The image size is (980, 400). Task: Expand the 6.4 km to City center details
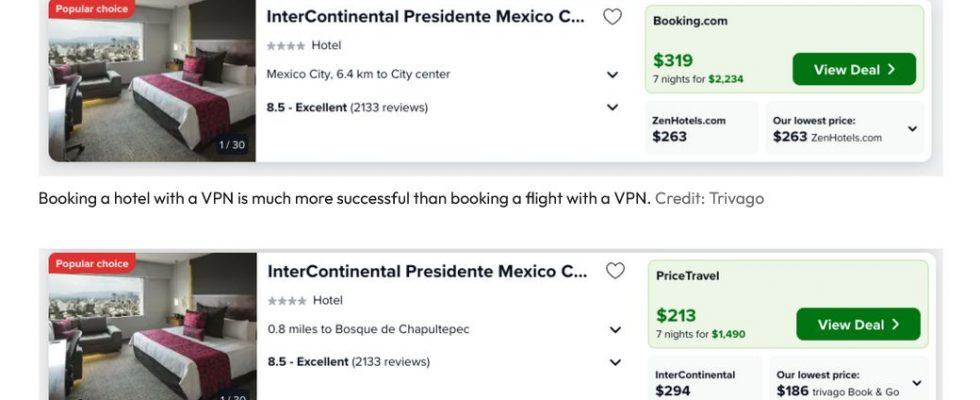click(x=612, y=74)
